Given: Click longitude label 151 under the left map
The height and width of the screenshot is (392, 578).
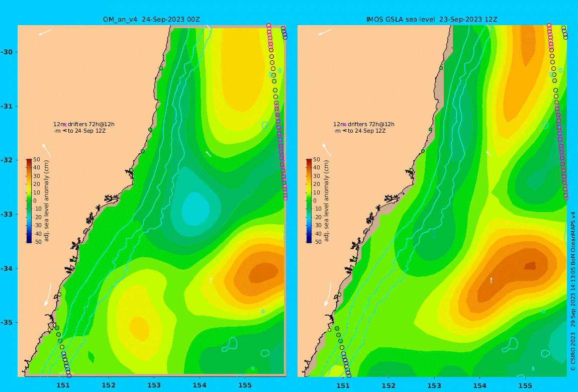Looking at the screenshot, I should (x=63, y=385).
